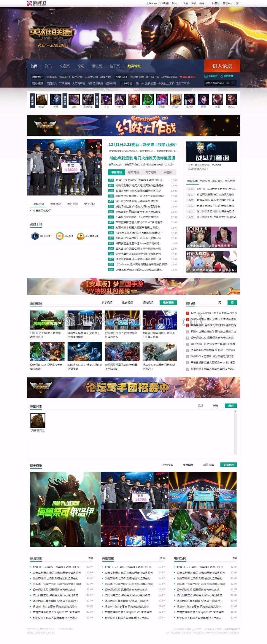
Task: Open the 战斗力查询 banner thumbnail
Action: 212,152
